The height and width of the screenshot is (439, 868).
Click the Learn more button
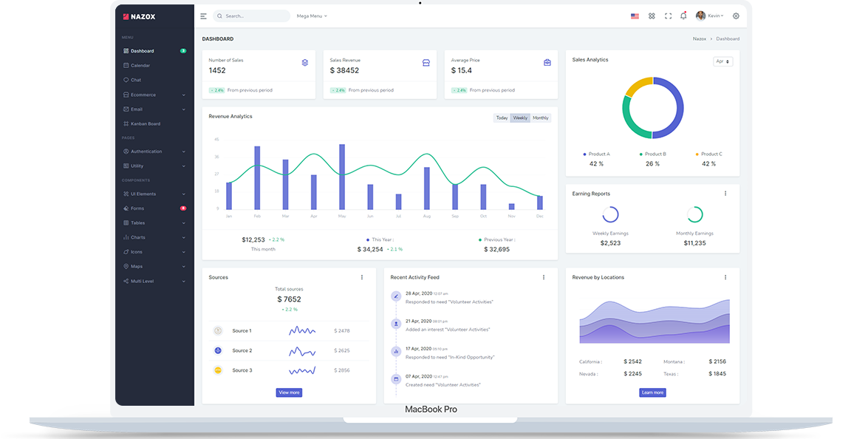tap(652, 392)
